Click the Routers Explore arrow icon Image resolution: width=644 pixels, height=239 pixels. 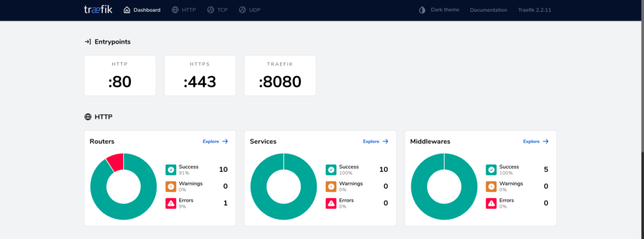pyautogui.click(x=225, y=142)
